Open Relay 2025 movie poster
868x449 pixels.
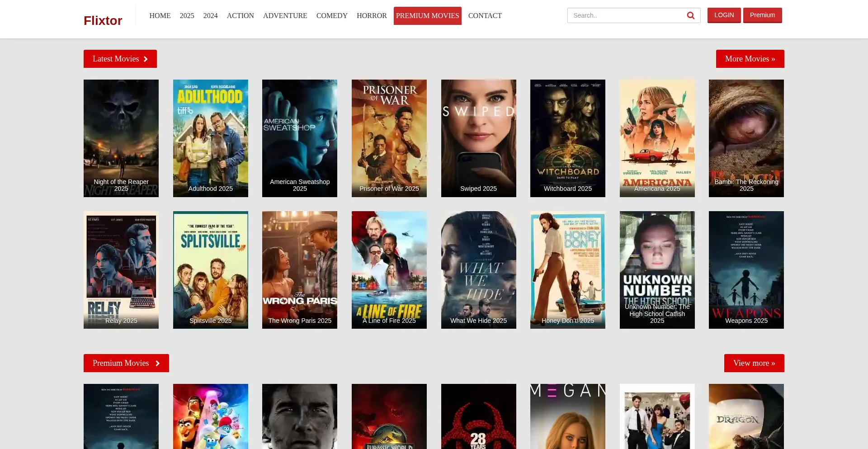[121, 270]
